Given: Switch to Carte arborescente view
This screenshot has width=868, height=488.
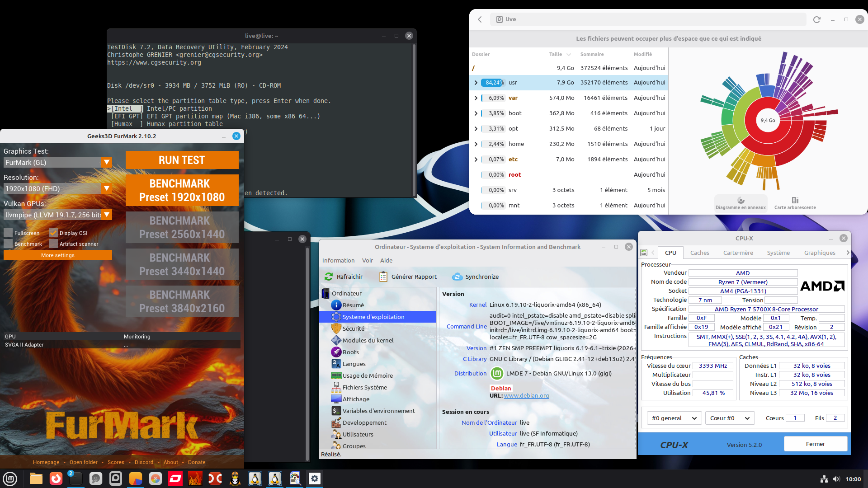Looking at the screenshot, I should click(795, 203).
